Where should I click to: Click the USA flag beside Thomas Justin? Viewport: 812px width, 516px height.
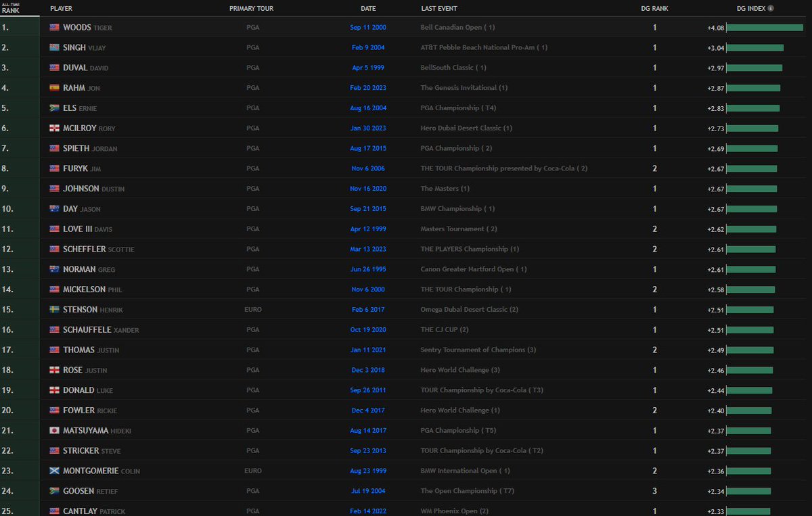click(54, 350)
